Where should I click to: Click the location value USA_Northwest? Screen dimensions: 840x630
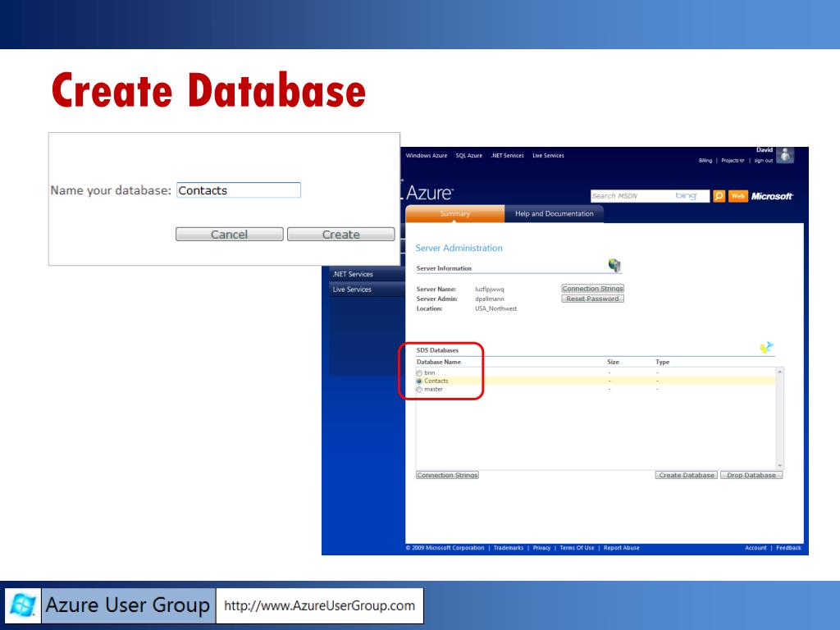point(495,308)
